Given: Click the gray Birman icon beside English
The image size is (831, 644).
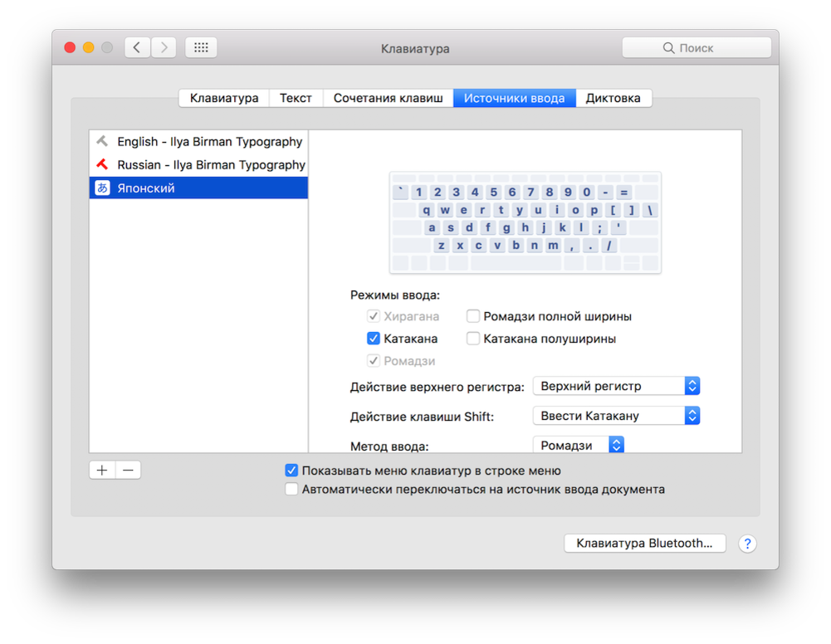Looking at the screenshot, I should [x=102, y=141].
